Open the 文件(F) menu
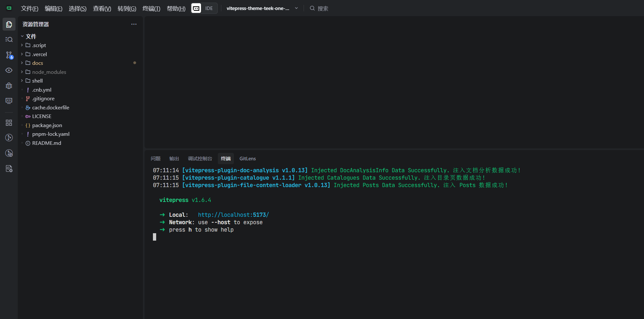This screenshot has width=644, height=319. tap(29, 8)
